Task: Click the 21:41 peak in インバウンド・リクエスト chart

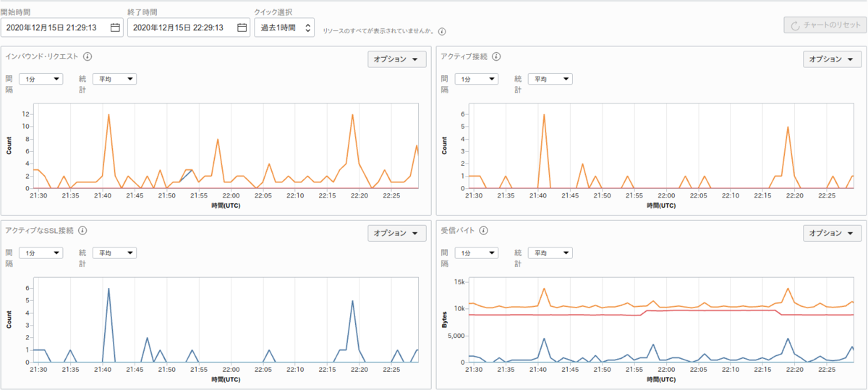Action: (109, 114)
